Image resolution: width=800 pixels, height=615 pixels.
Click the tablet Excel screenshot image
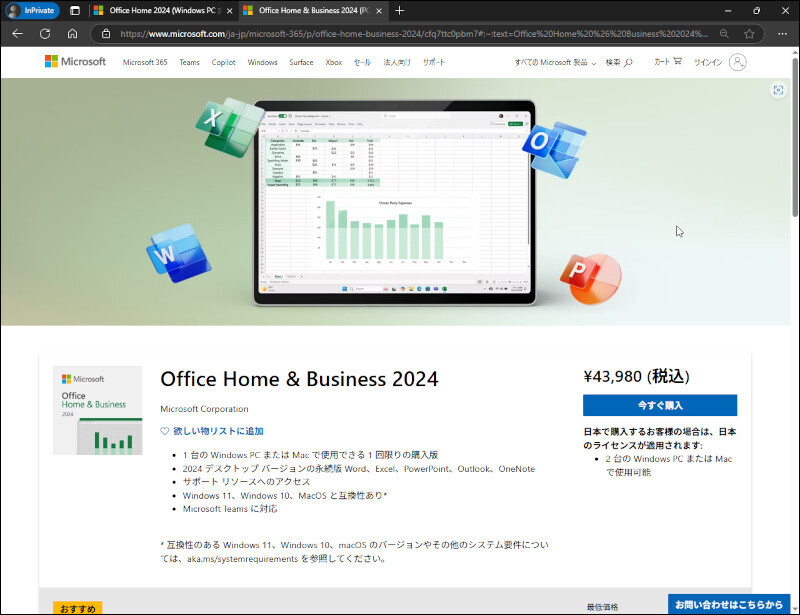[x=395, y=202]
